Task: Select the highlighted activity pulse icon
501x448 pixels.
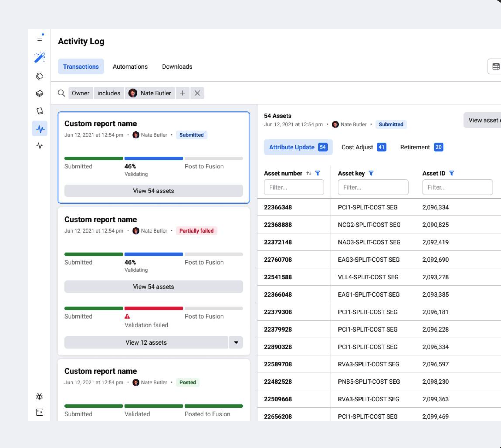Action: pos(40,129)
